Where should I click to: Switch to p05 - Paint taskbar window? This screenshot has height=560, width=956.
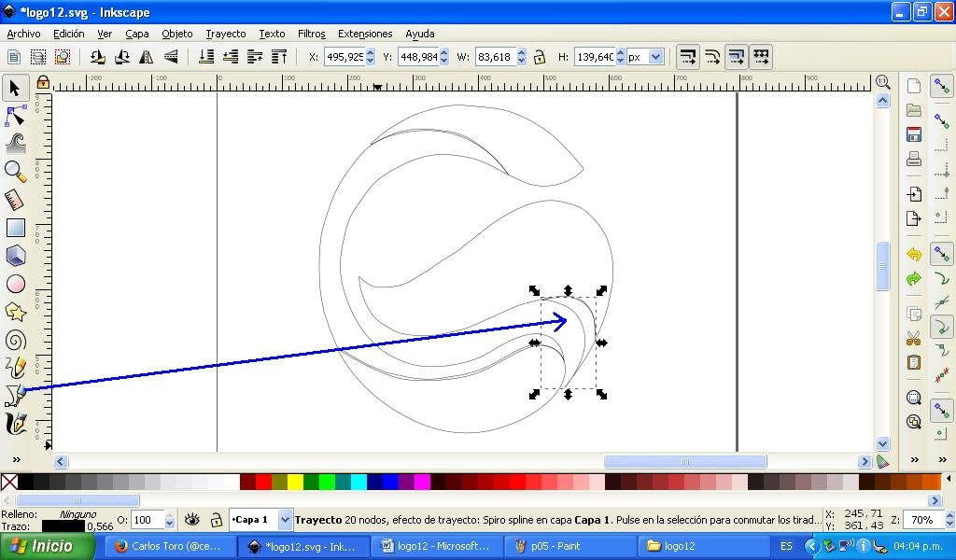[x=569, y=546]
